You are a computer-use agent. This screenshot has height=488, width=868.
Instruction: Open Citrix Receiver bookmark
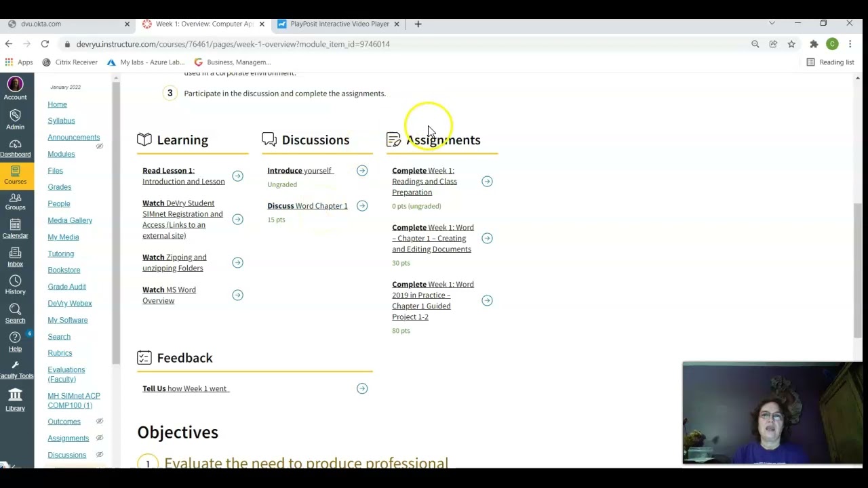click(x=70, y=62)
